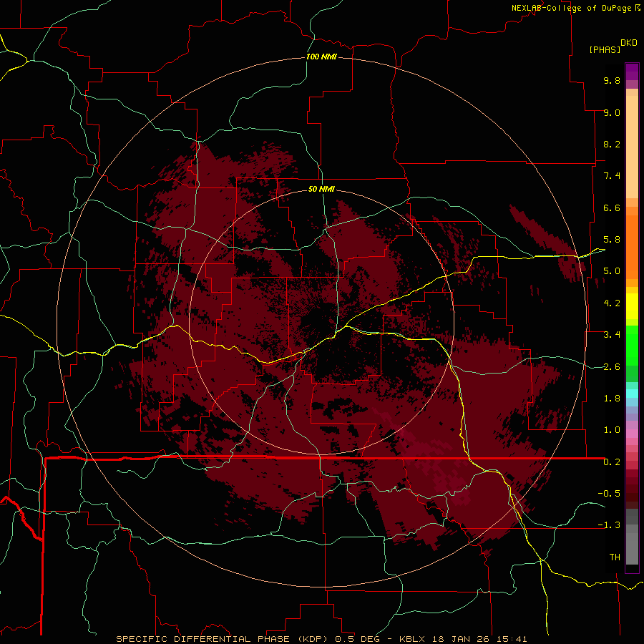
Task: Select the 3.4 scale value
Action: [612, 335]
